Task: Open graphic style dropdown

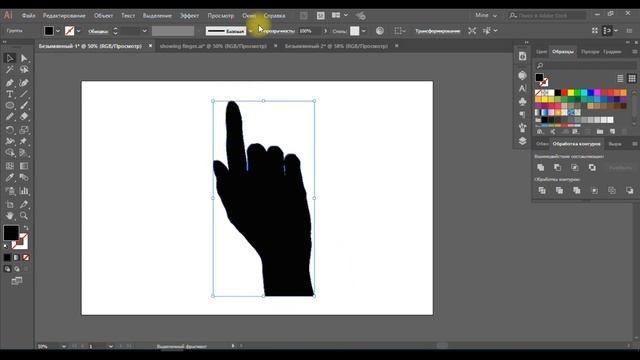Action: point(363,31)
